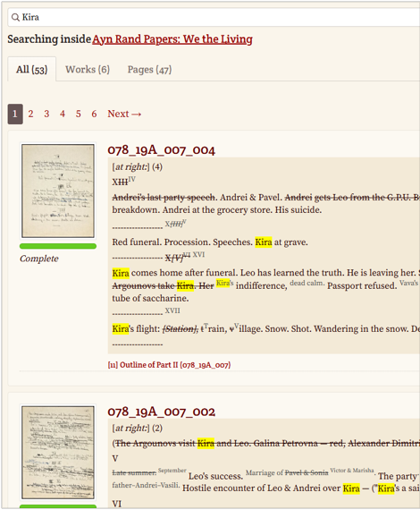Click 'Leo's success.' text in second result
This screenshot has width=420, height=518.
[x=215, y=476]
